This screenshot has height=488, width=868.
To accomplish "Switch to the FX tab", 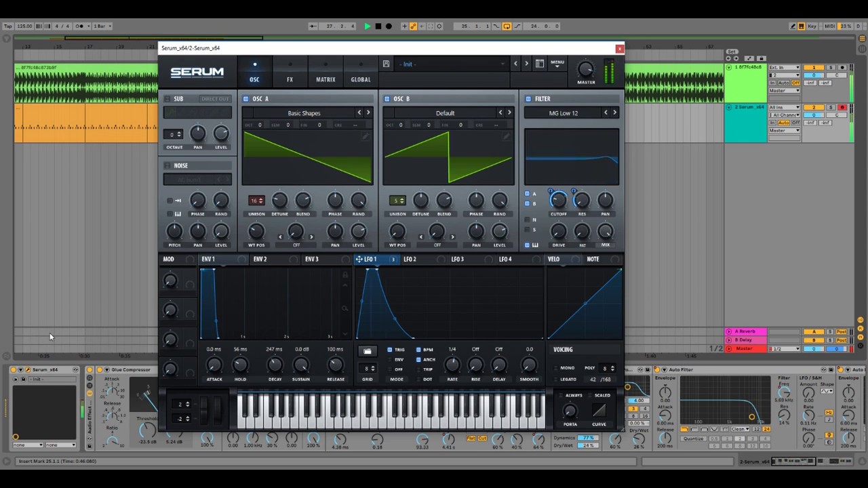I will pyautogui.click(x=290, y=72).
